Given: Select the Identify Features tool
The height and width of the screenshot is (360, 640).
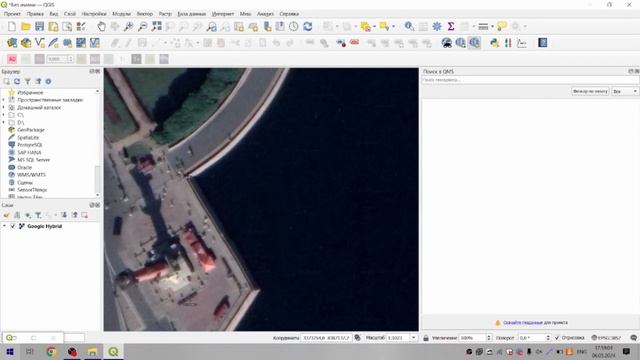Looking at the screenshot, I should click(409, 27).
